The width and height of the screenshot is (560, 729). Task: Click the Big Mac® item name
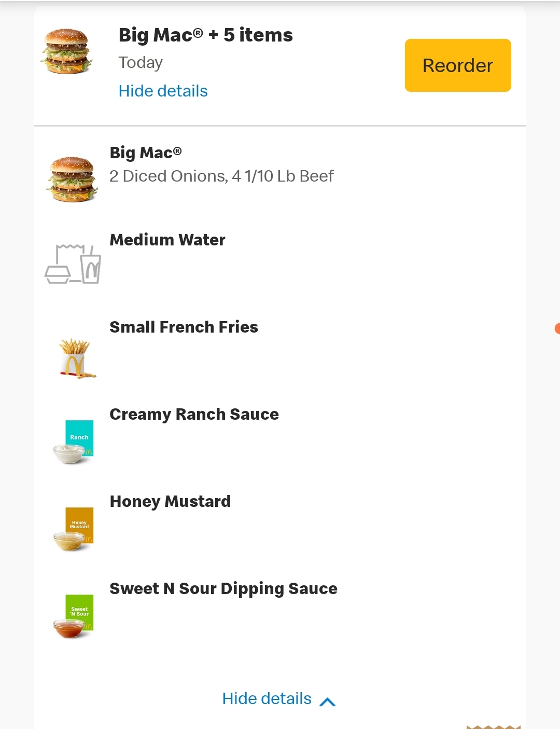coord(146,153)
